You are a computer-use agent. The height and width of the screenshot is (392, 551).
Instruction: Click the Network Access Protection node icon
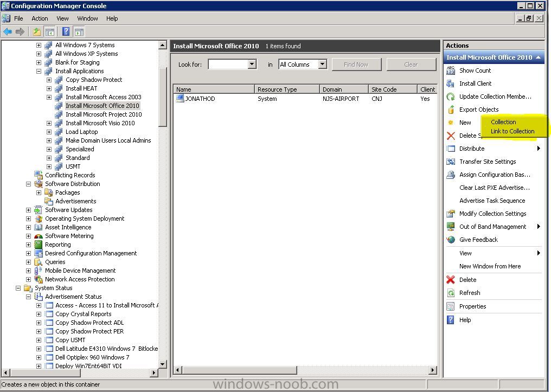coord(39,279)
